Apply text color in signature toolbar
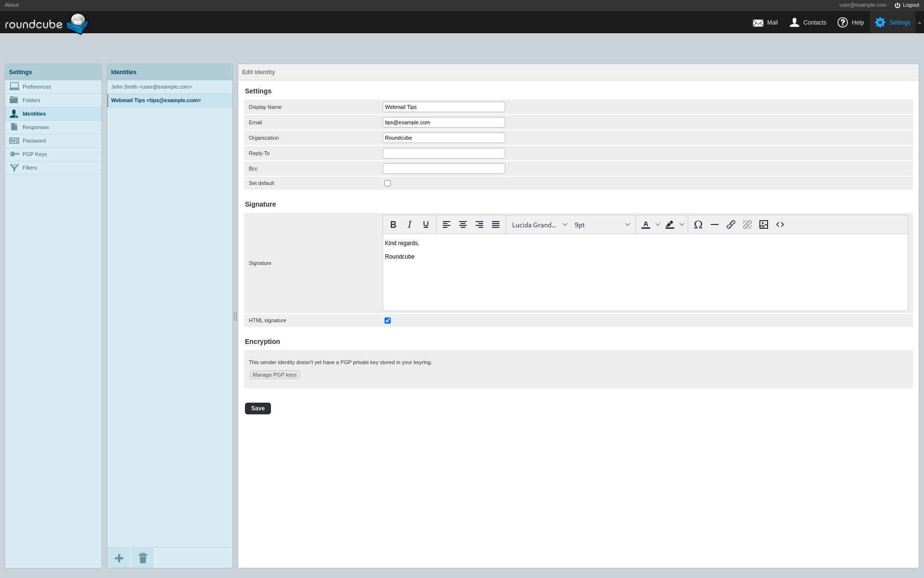This screenshot has width=924, height=578. point(646,224)
